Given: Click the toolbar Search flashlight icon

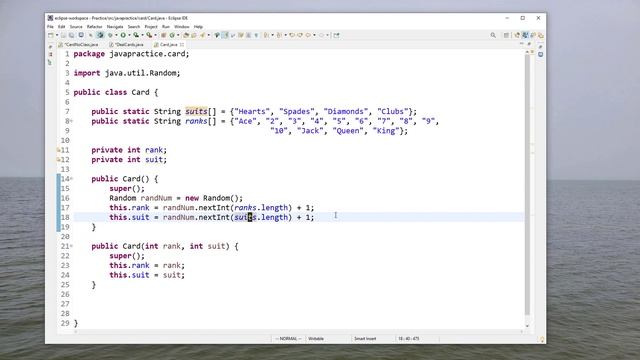Looking at the screenshot, I should [x=202, y=35].
